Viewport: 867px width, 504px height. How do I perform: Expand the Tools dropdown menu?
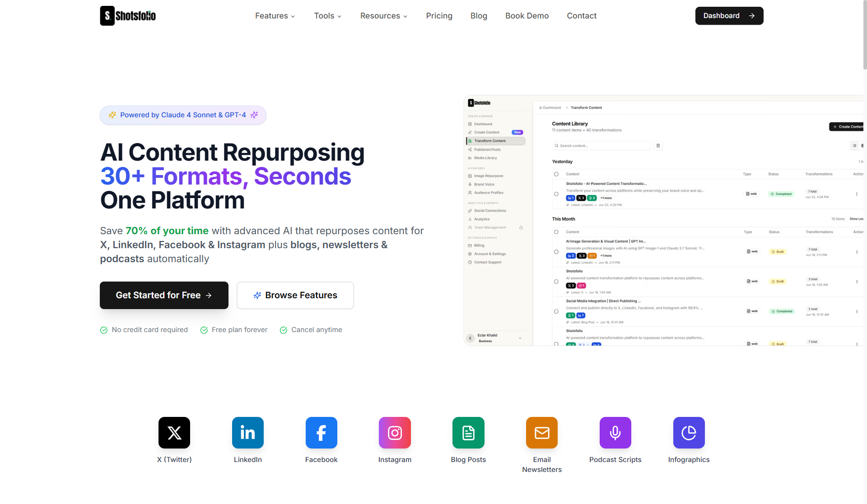coord(328,16)
